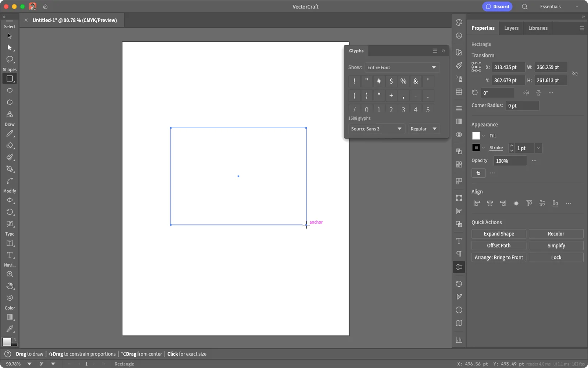Click the Recolor quick action
The height and width of the screenshot is (368, 588).
tap(556, 234)
